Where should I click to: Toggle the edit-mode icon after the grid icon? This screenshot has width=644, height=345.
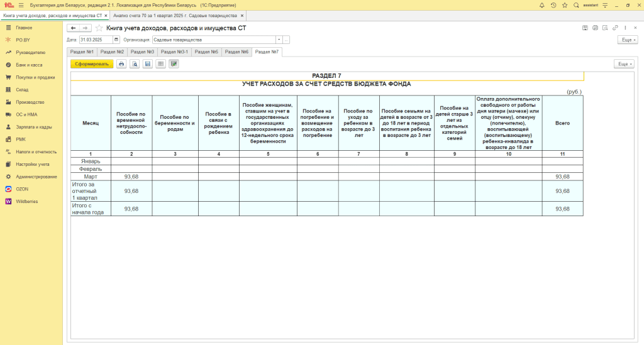[174, 64]
